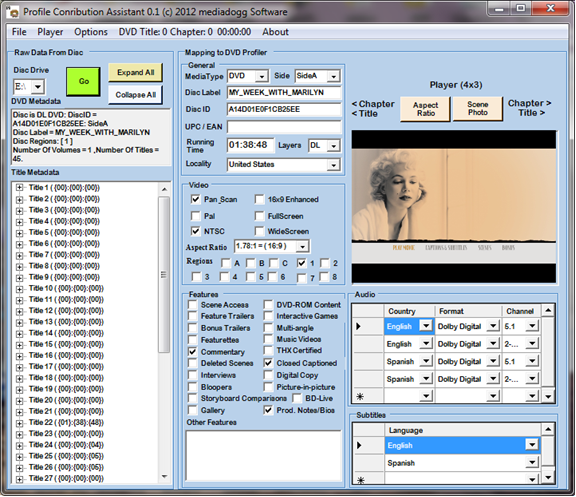This screenshot has width=576, height=497.
Task: Click new-row asterisk in Audio grid
Action: [360, 396]
